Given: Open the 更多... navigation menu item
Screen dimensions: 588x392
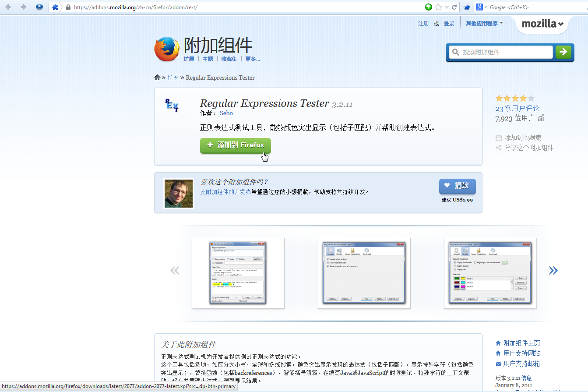Looking at the screenshot, I should coord(253,59).
